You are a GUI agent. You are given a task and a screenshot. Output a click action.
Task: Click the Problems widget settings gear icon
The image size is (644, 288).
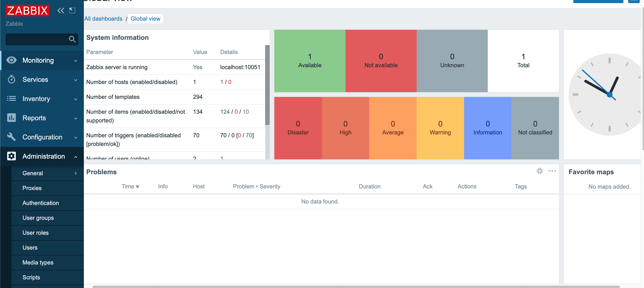540,171
